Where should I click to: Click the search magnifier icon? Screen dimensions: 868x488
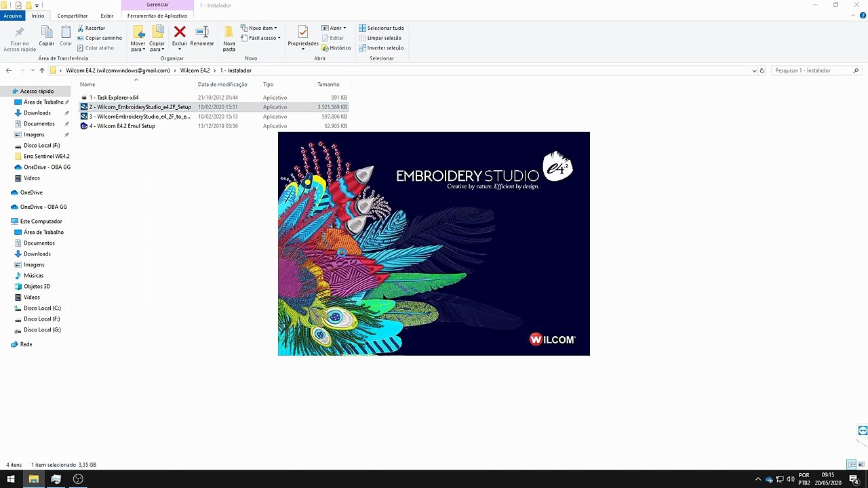856,70
